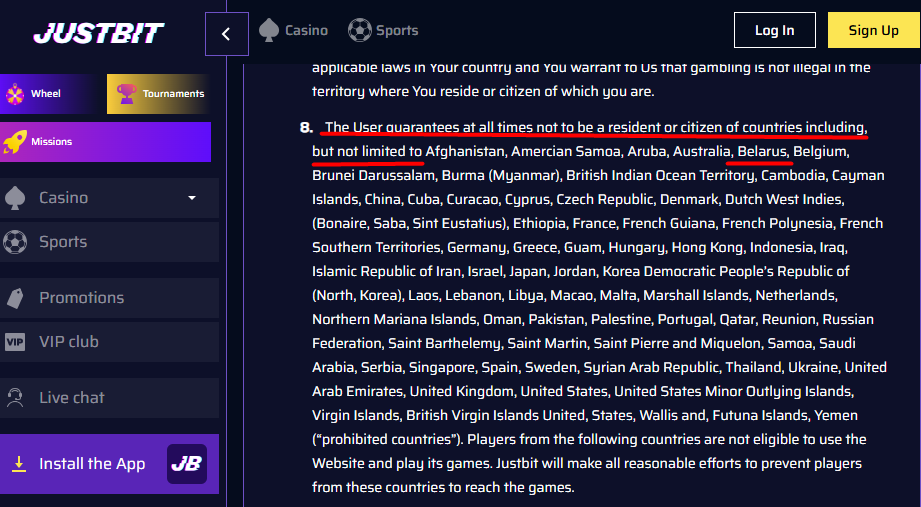This screenshot has height=507, width=921.
Task: Select Sports in the sidebar menu
Action: tap(63, 242)
